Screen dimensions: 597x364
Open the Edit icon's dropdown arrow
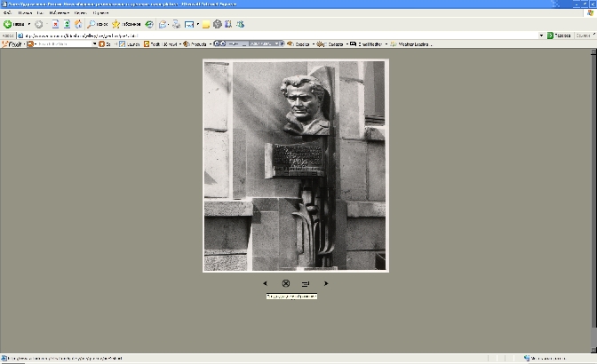click(x=197, y=24)
